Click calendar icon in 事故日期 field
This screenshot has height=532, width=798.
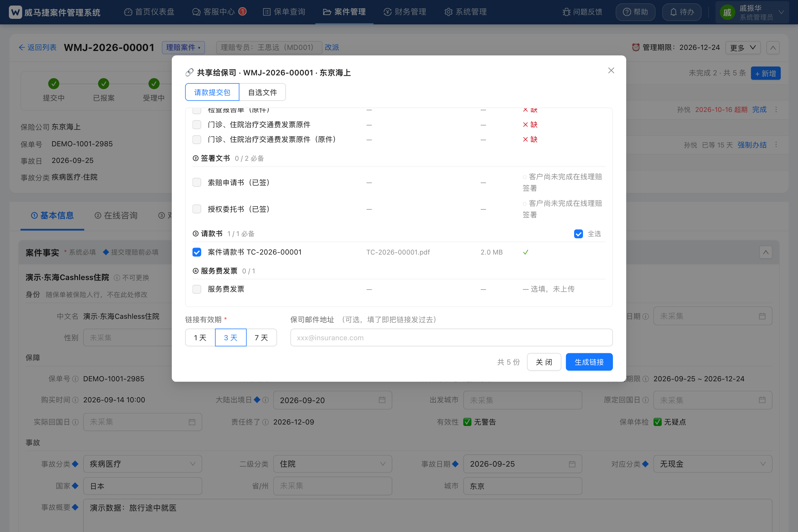pos(572,464)
